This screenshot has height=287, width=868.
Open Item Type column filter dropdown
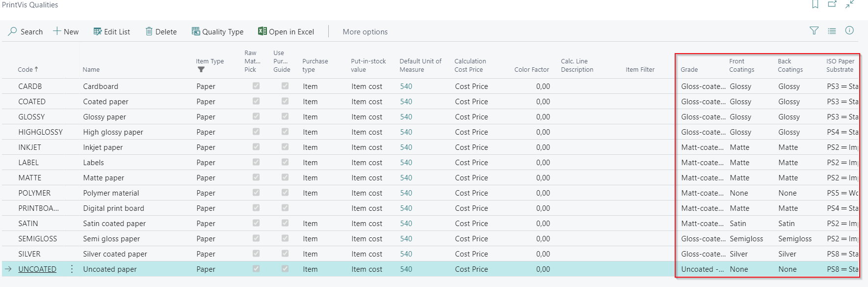(x=201, y=70)
